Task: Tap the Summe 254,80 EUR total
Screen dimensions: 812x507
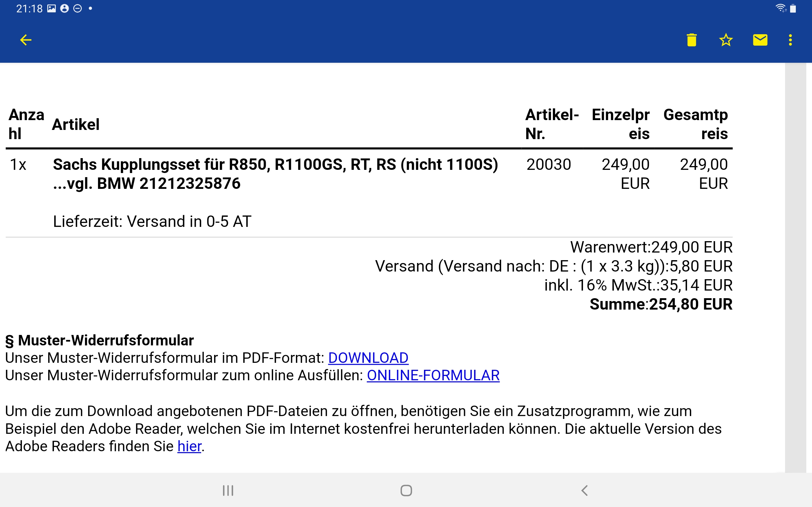Action: click(661, 305)
